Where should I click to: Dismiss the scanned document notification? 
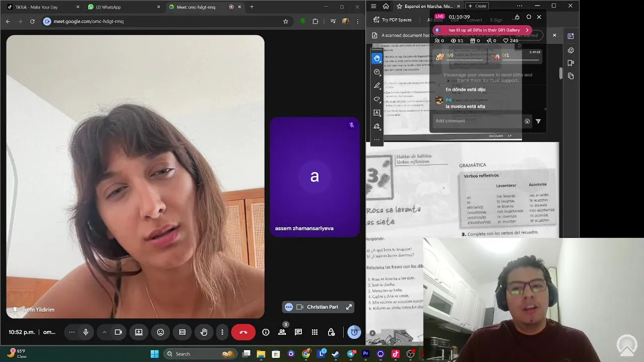click(554, 35)
